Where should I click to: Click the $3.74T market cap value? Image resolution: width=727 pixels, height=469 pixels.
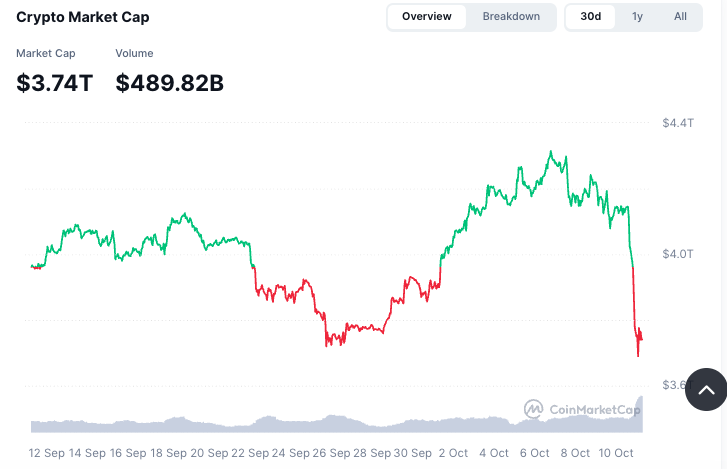tap(55, 84)
